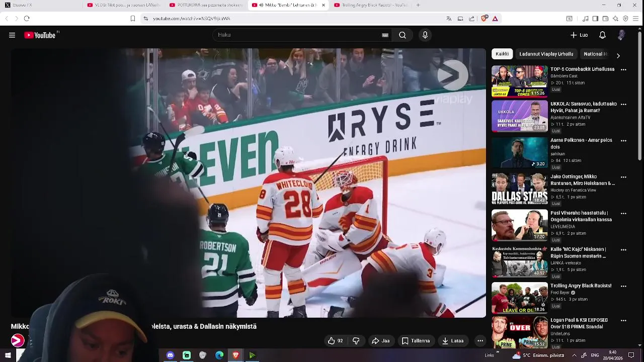The height and width of the screenshot is (362, 644).
Task: Switch to VLOGI Tikit pois tab
Action: pyautogui.click(x=123, y=5)
